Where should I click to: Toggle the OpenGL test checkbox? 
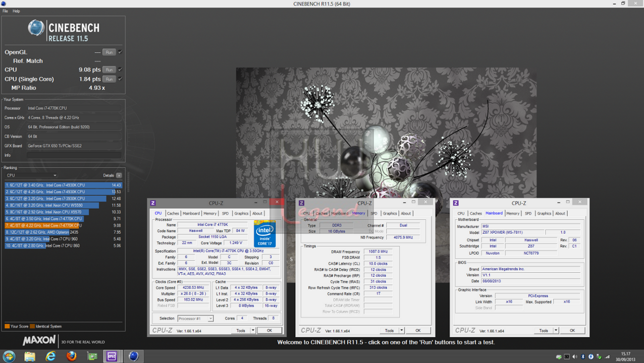(120, 52)
